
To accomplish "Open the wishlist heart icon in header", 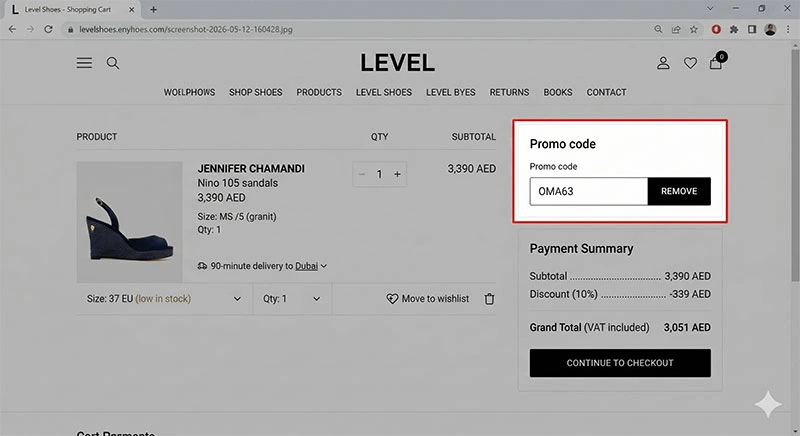I will coord(690,63).
